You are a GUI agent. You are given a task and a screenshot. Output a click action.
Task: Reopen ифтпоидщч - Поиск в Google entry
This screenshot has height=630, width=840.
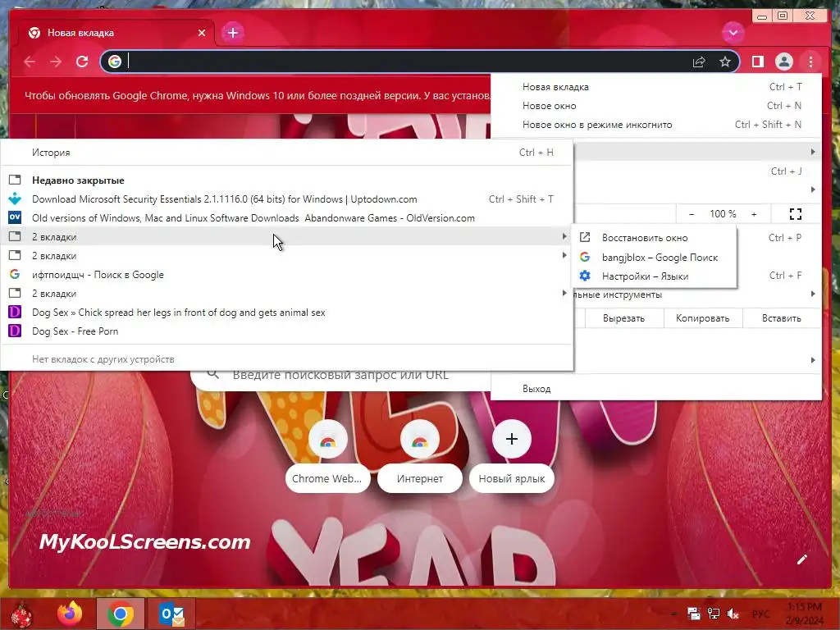pyautogui.click(x=286, y=275)
